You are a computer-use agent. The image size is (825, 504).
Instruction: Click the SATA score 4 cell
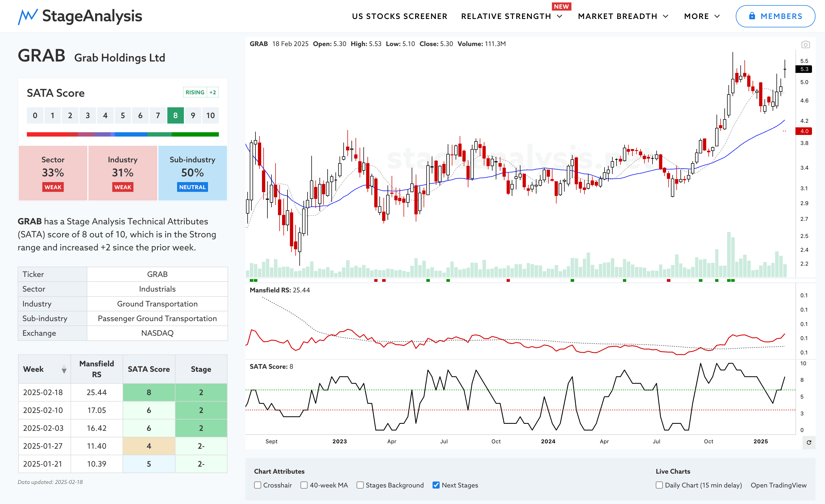[x=149, y=446]
